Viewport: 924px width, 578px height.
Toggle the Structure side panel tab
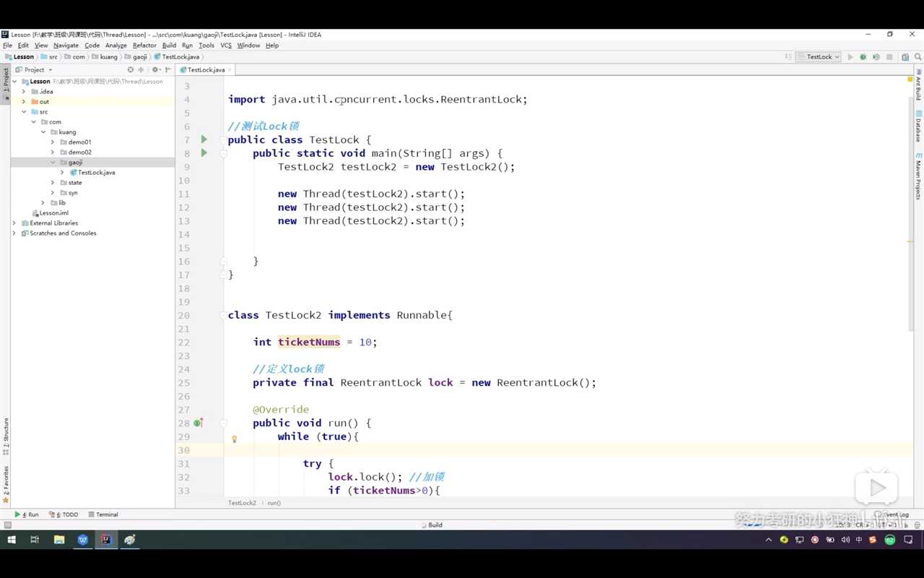[x=6, y=436]
